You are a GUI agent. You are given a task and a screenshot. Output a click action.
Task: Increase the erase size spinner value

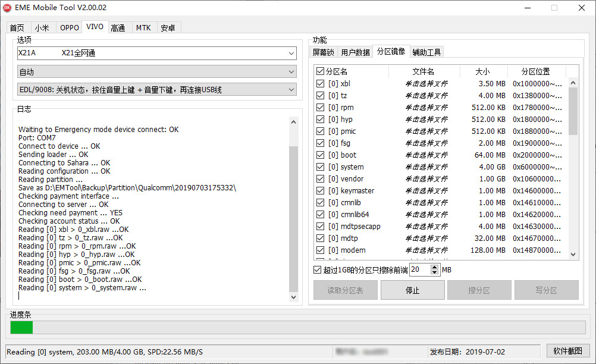tap(435, 266)
